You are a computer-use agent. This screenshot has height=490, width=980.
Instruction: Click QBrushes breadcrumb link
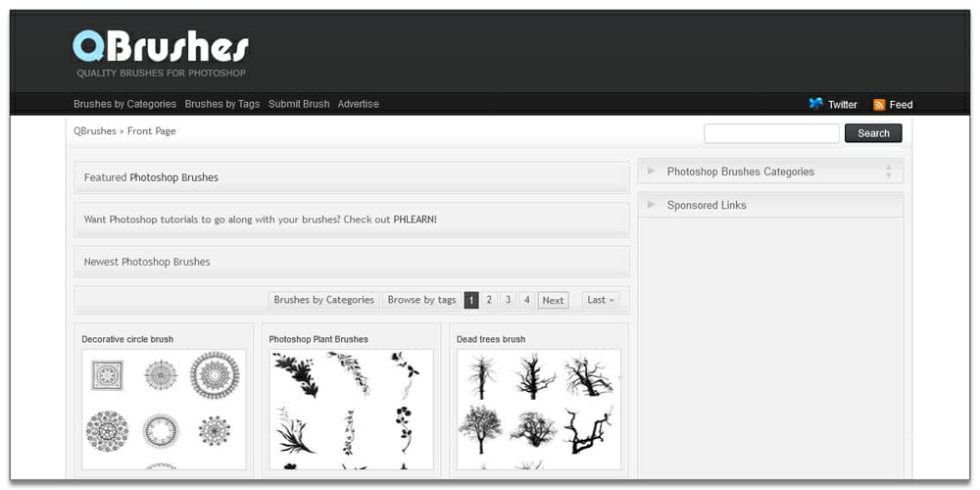tap(94, 131)
